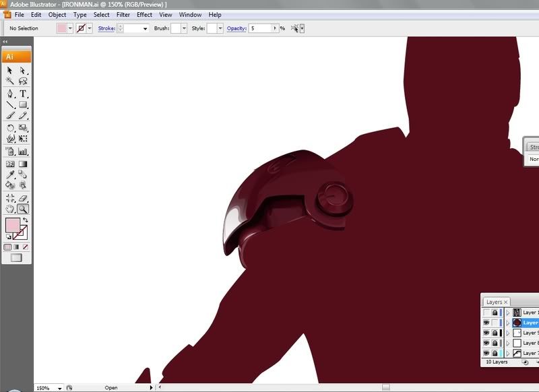Image resolution: width=539 pixels, height=392 pixels.
Task: Hide the last visible layer's eye icon
Action: click(486, 353)
